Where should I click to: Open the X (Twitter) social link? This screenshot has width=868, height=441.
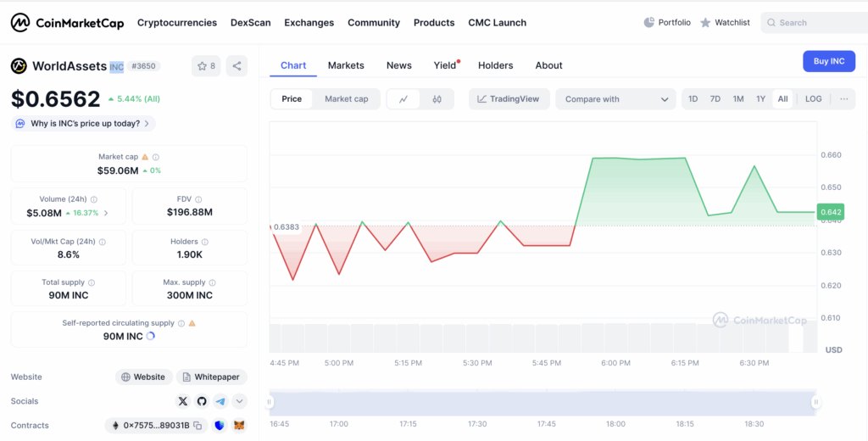[183, 401]
